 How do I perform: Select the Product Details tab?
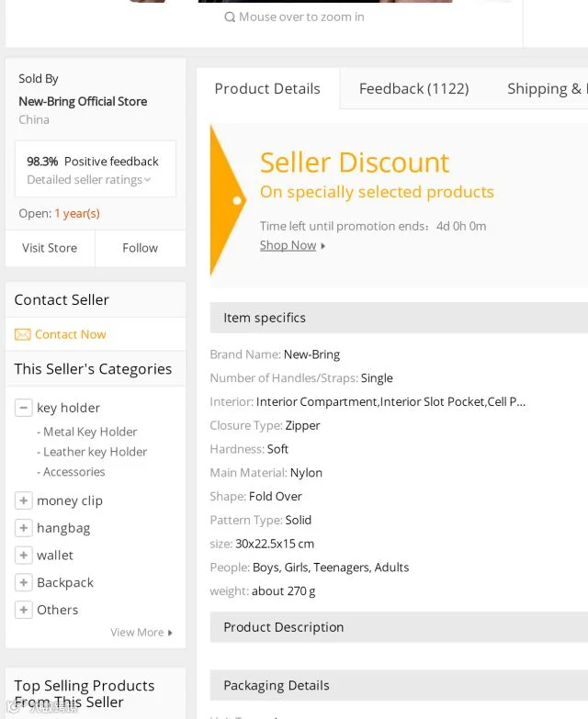pos(267,88)
